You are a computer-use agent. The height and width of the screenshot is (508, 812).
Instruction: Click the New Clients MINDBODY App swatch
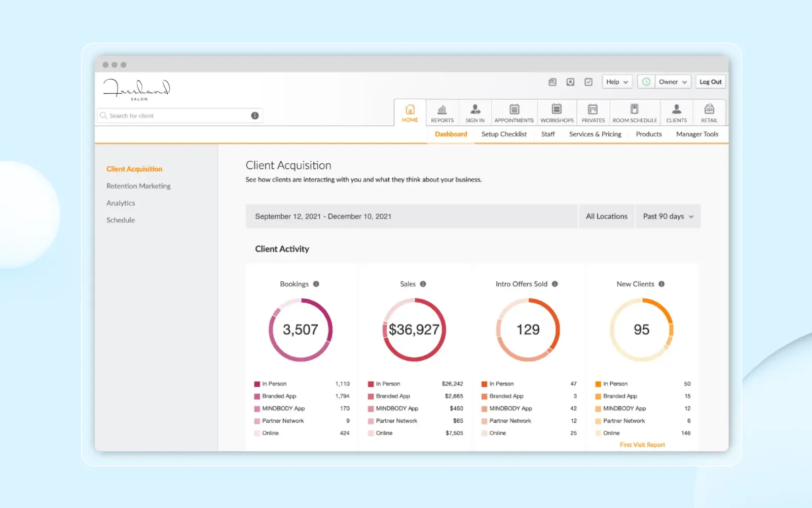tap(598, 409)
